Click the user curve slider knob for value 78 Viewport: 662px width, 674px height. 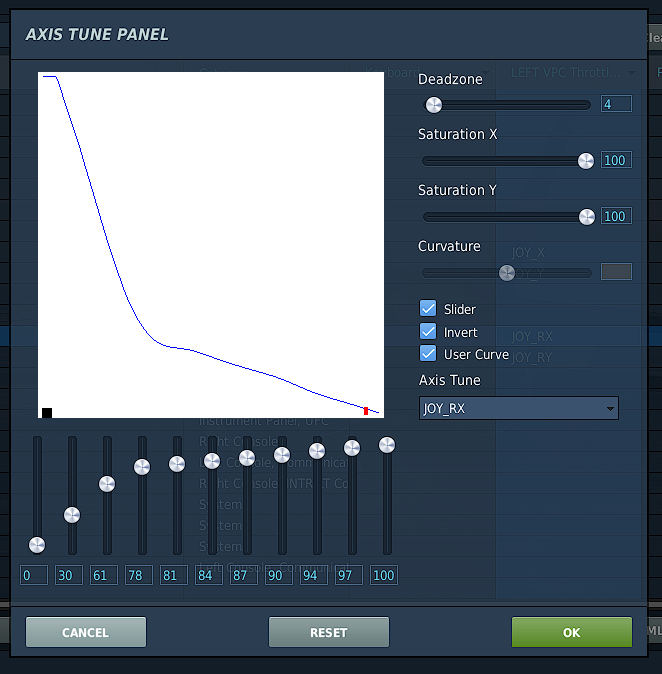click(x=142, y=467)
